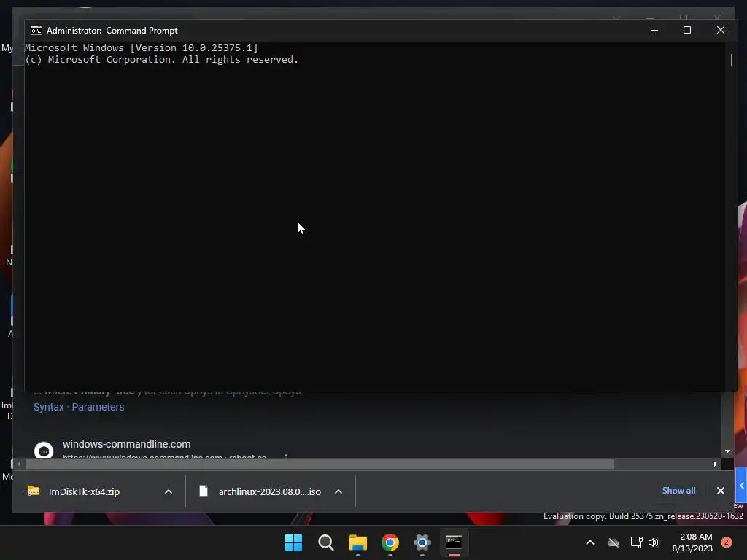The height and width of the screenshot is (560, 747).
Task: Click the OneDrive cloud tray icon
Action: (x=614, y=542)
